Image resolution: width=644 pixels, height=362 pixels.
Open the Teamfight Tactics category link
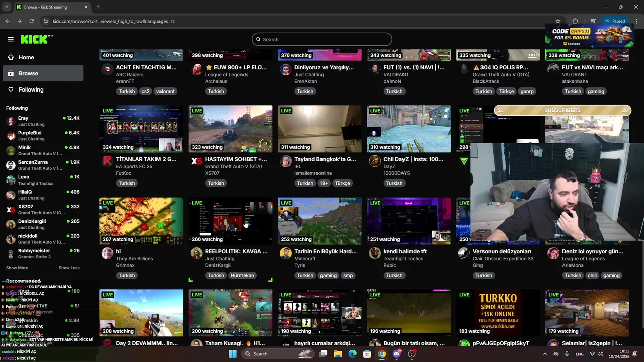pos(405,258)
